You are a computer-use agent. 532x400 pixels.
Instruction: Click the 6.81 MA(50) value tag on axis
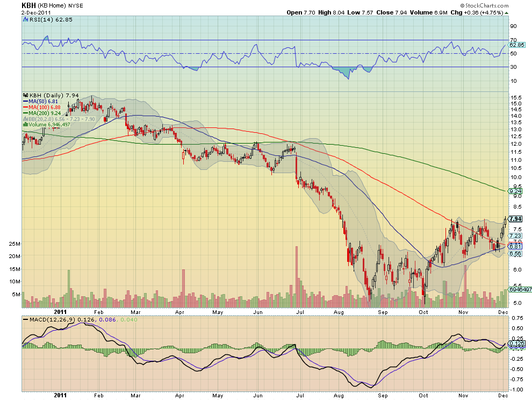pos(516,247)
